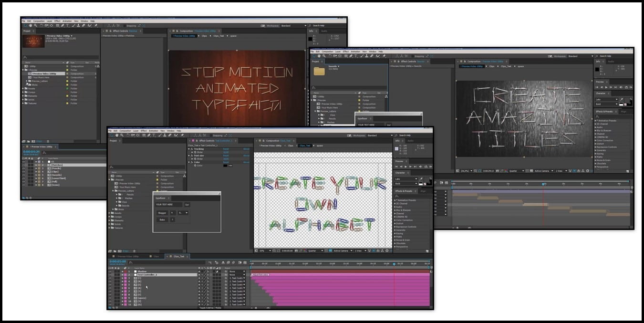Pick the Brush tool in the Alphabet window toolbar
This screenshot has height=323, width=644.
tap(160, 135)
